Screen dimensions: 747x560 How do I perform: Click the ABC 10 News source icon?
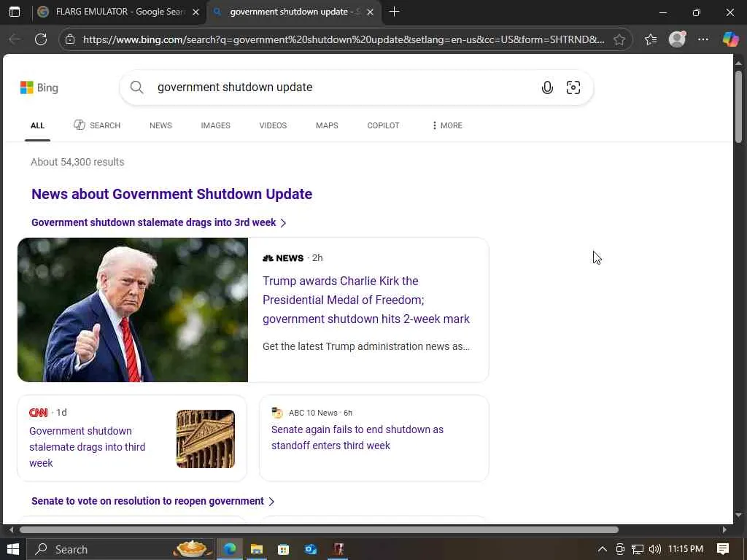click(276, 413)
